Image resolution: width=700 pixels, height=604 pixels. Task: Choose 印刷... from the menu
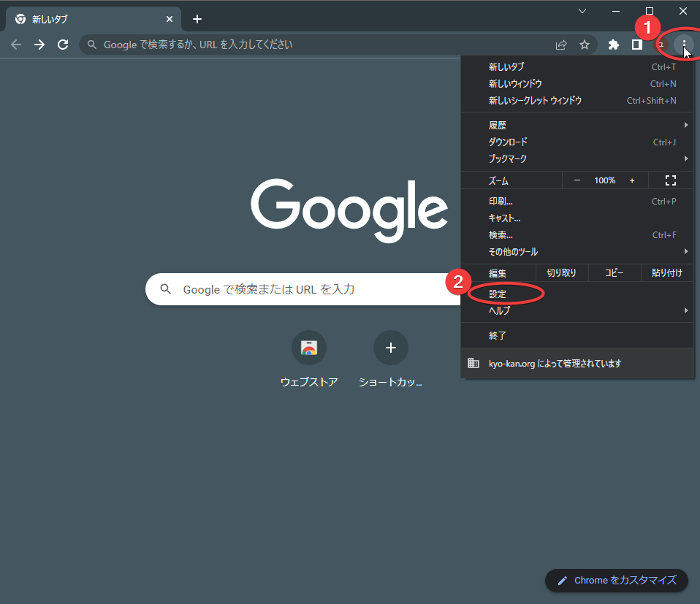click(578, 202)
